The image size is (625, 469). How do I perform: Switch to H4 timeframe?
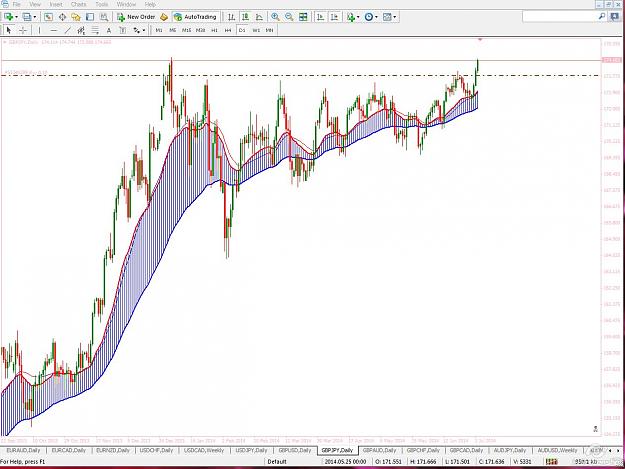(x=228, y=30)
